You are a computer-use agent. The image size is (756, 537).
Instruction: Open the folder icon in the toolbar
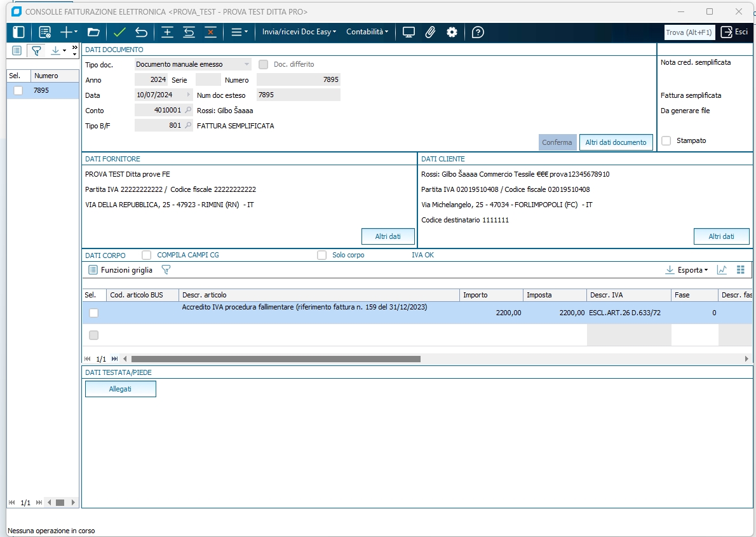coord(93,32)
